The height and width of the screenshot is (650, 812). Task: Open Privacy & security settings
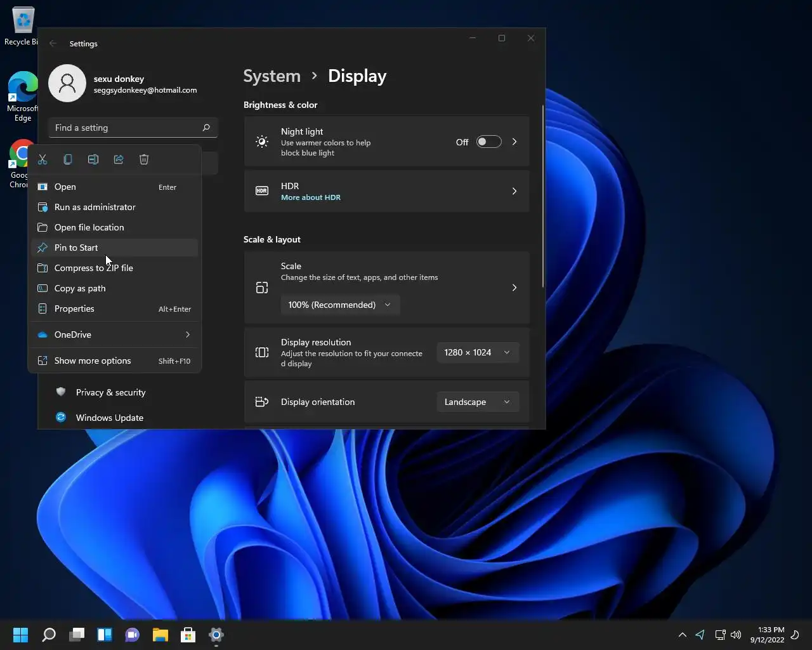click(x=111, y=392)
